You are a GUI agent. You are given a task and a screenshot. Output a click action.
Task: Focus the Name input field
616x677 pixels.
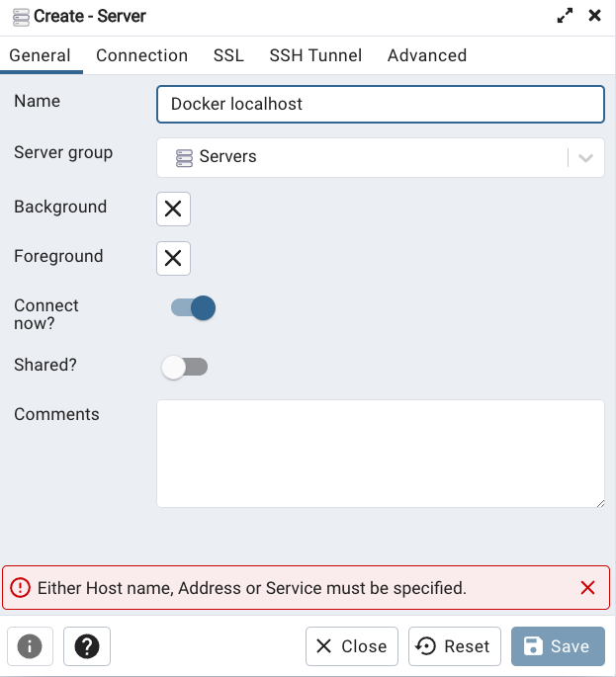coord(380,104)
